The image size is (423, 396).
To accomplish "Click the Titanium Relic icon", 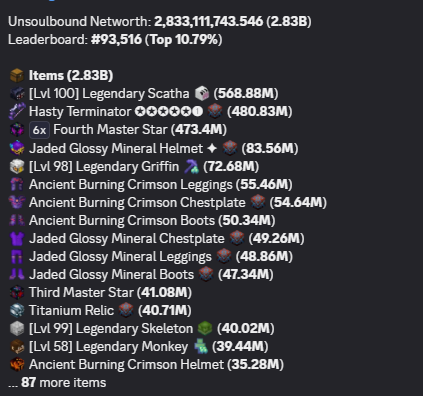I will coord(17,310).
